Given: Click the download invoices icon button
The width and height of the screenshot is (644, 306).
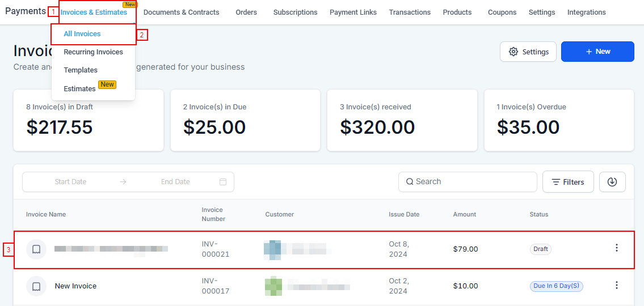Looking at the screenshot, I should pos(612,182).
